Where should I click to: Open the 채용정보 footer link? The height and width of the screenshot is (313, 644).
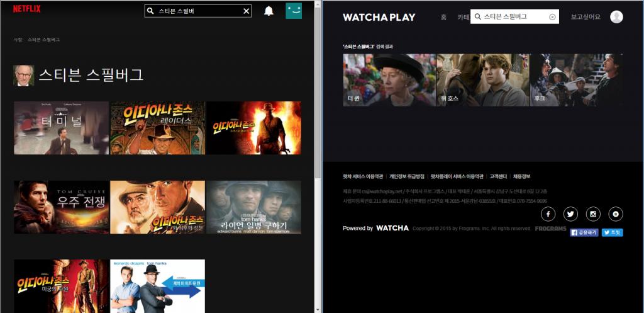[521, 176]
